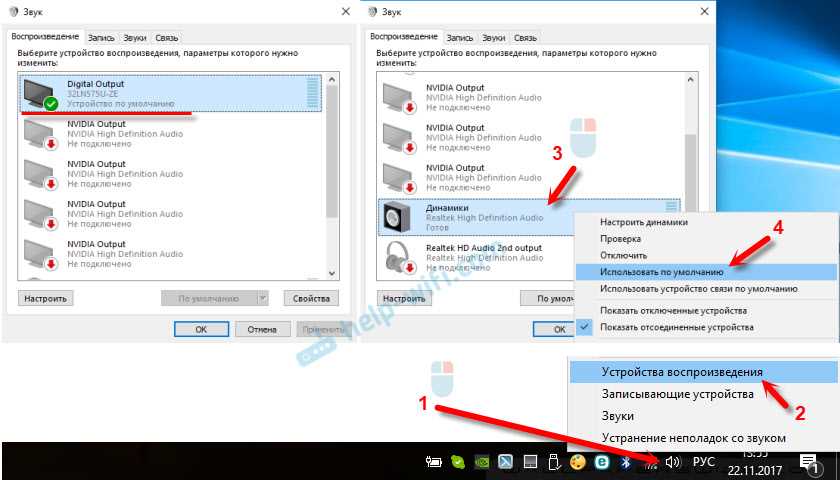Select the Digital Output default device
The width and height of the screenshot is (840, 480).
tap(171, 93)
